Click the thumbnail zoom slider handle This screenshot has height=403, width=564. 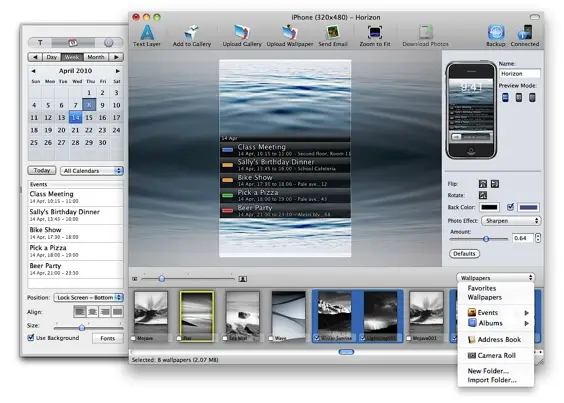162,279
